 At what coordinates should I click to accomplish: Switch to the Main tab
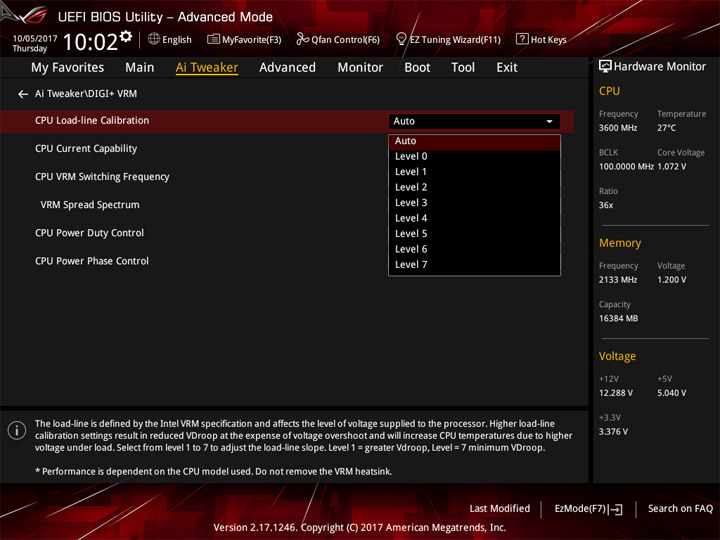[x=140, y=68]
